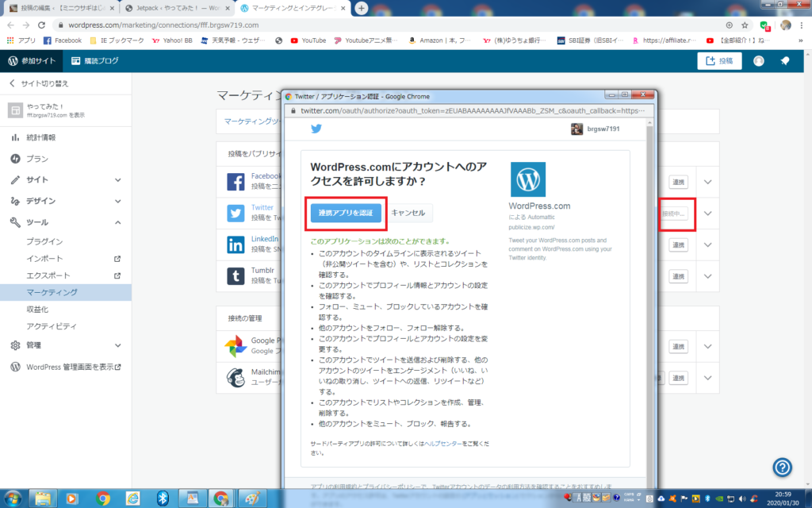Click the 投稿 write post button
Viewport: 812px width, 508px height.
tap(719, 61)
